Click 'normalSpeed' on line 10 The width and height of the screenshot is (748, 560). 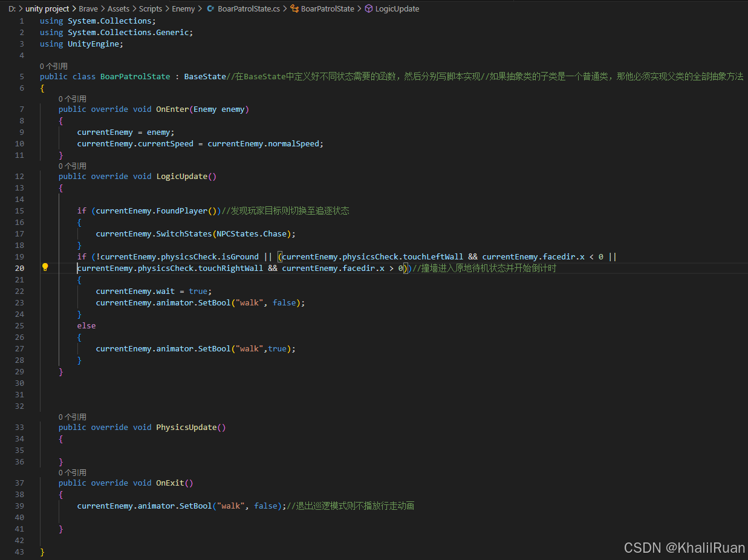coord(293,143)
